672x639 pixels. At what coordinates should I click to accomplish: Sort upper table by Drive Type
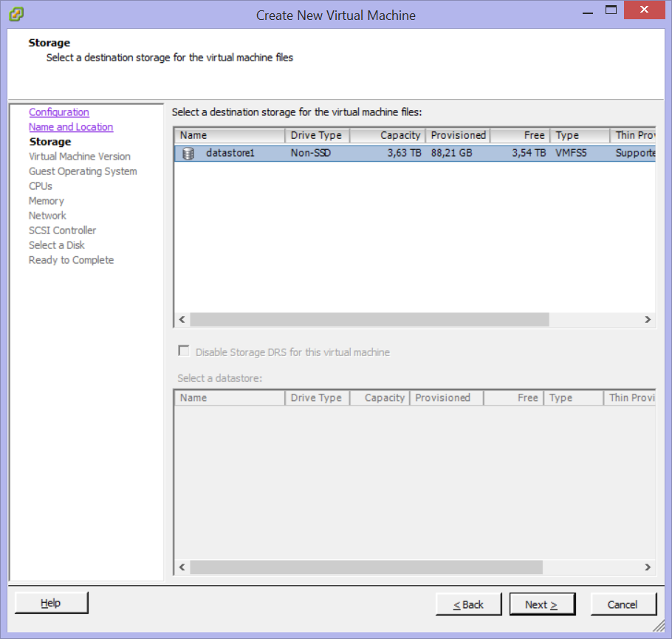(x=317, y=135)
